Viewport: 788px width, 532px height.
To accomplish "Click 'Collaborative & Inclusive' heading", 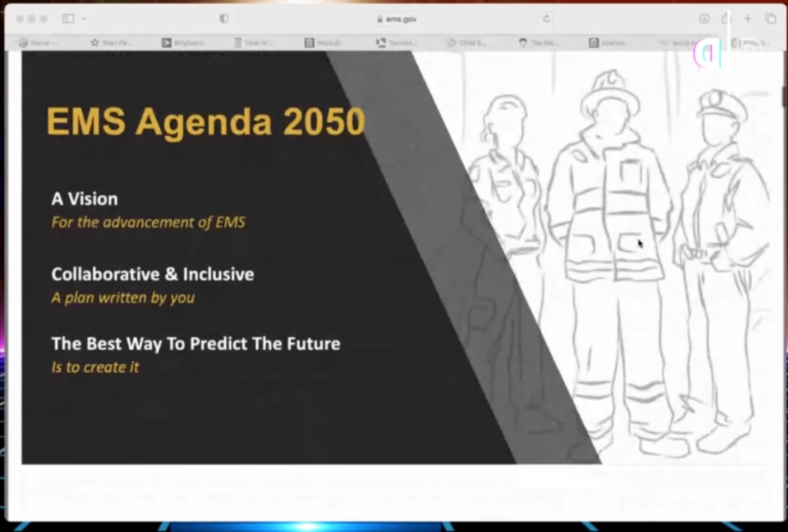I will click(152, 274).
